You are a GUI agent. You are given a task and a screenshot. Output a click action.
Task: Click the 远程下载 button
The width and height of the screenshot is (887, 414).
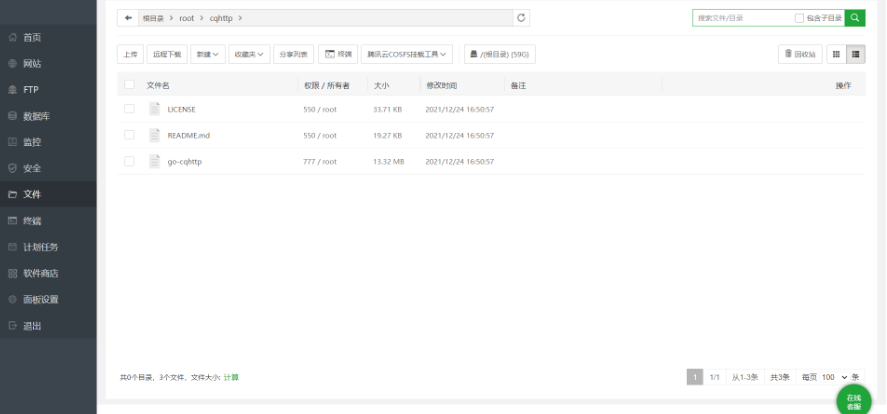pyautogui.click(x=167, y=54)
